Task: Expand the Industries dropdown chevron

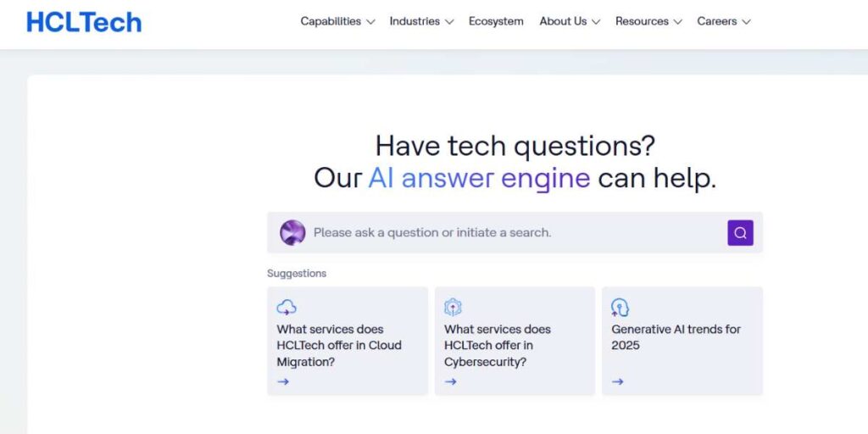Action: click(449, 22)
